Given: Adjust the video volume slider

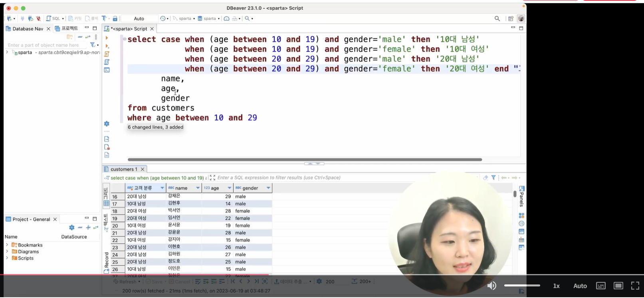Looking at the screenshot, I should click(522, 285).
